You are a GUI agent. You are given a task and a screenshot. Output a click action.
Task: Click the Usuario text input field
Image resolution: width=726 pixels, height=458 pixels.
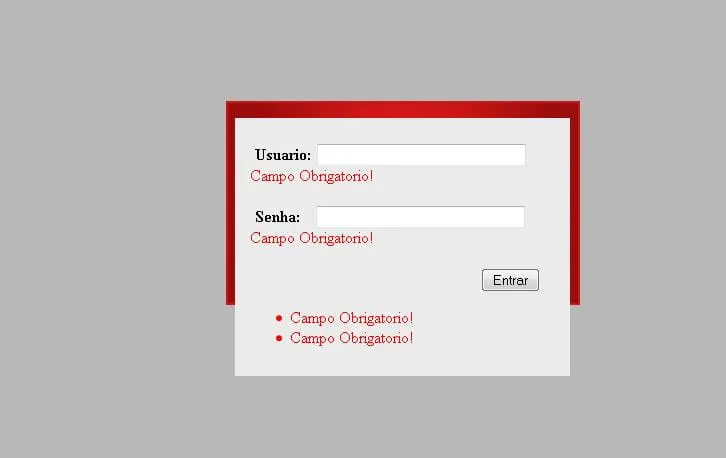point(421,155)
